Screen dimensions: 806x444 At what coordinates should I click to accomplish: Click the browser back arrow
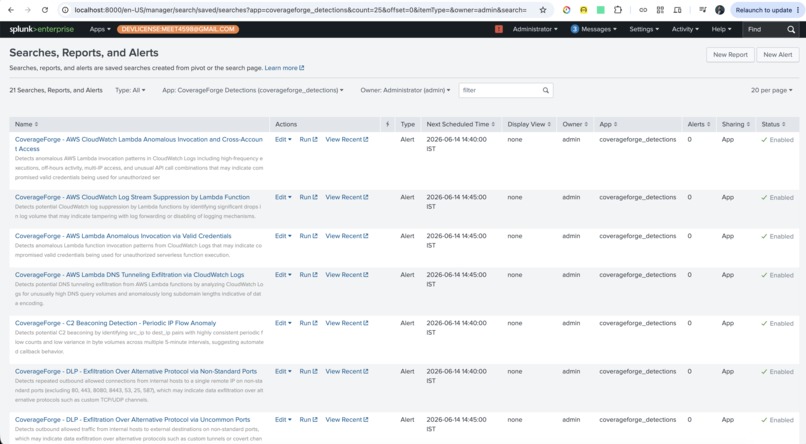coord(11,10)
